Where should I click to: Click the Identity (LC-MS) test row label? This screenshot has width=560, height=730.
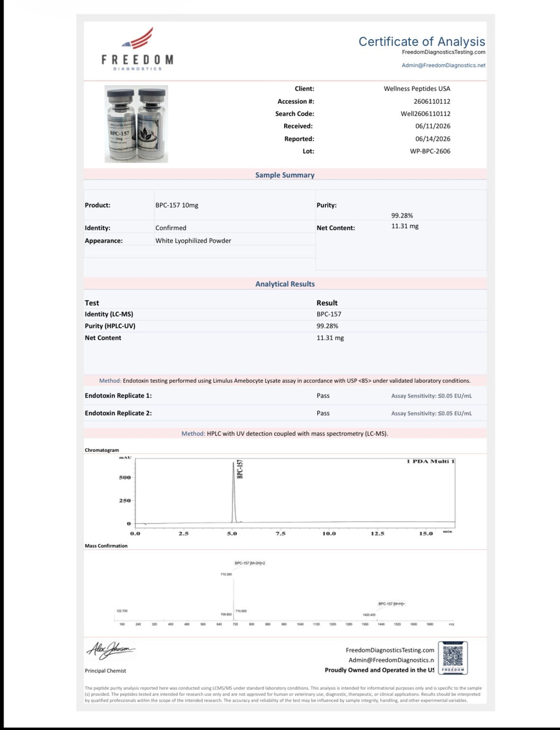[x=109, y=314]
